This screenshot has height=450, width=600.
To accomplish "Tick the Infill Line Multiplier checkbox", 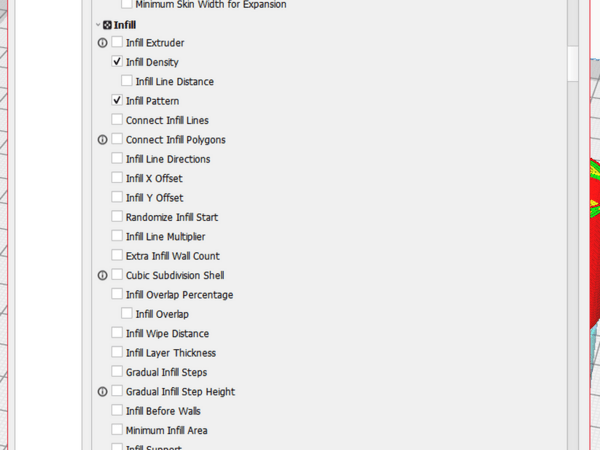I will tap(117, 236).
